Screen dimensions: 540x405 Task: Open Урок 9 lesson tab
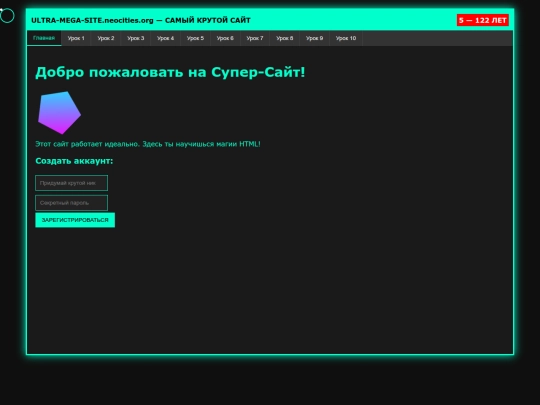(314, 38)
